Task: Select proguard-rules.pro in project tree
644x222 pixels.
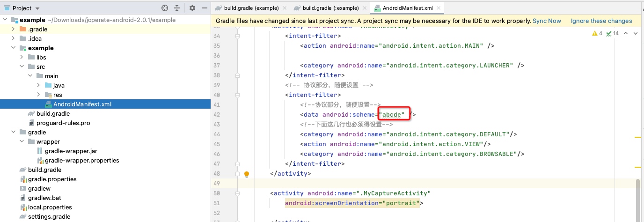Action: pos(63,123)
